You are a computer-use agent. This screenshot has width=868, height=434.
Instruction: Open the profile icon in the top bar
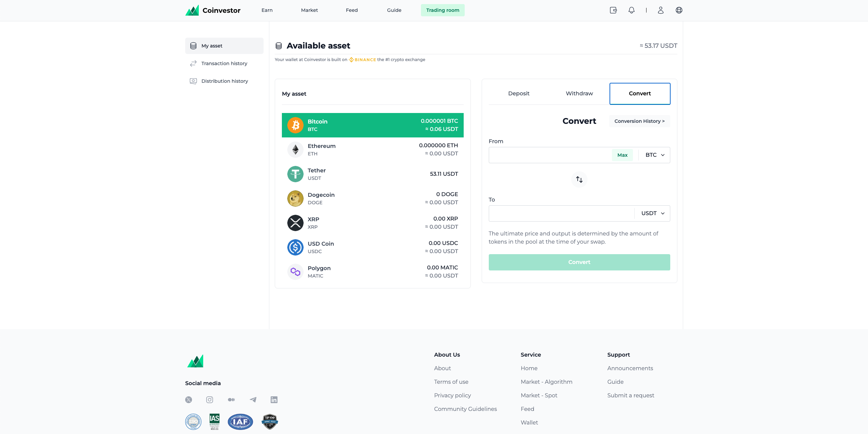(660, 10)
